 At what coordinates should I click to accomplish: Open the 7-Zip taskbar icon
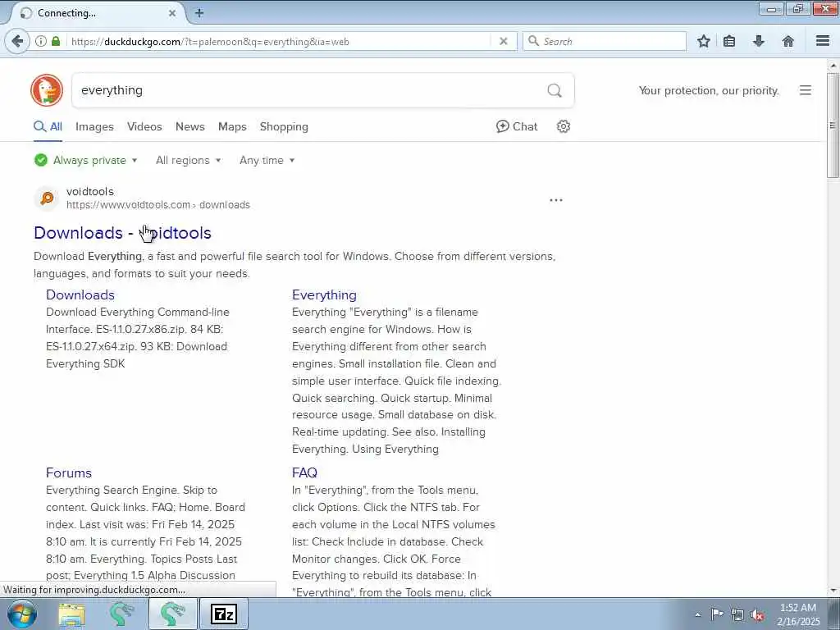click(x=224, y=614)
